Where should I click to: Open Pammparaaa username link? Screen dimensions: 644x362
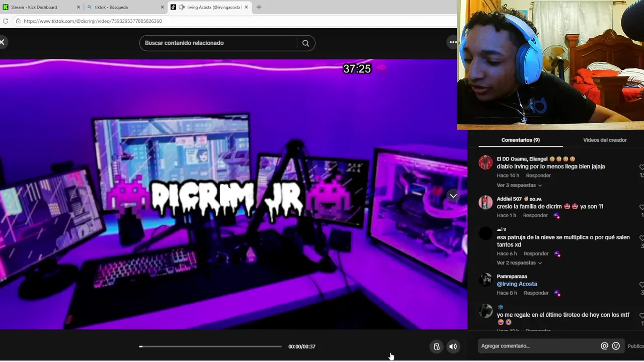coord(512,277)
